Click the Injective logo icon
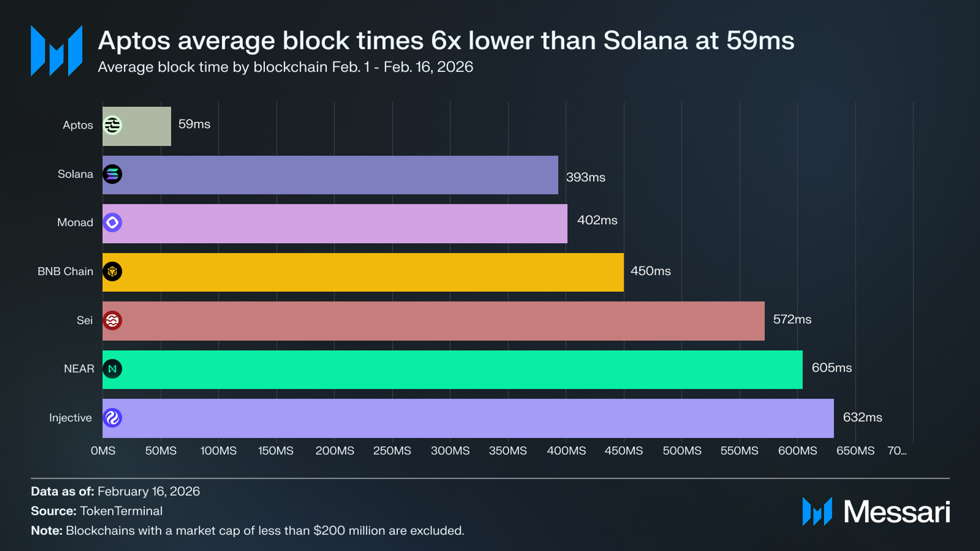The width and height of the screenshot is (980, 551). (x=112, y=418)
